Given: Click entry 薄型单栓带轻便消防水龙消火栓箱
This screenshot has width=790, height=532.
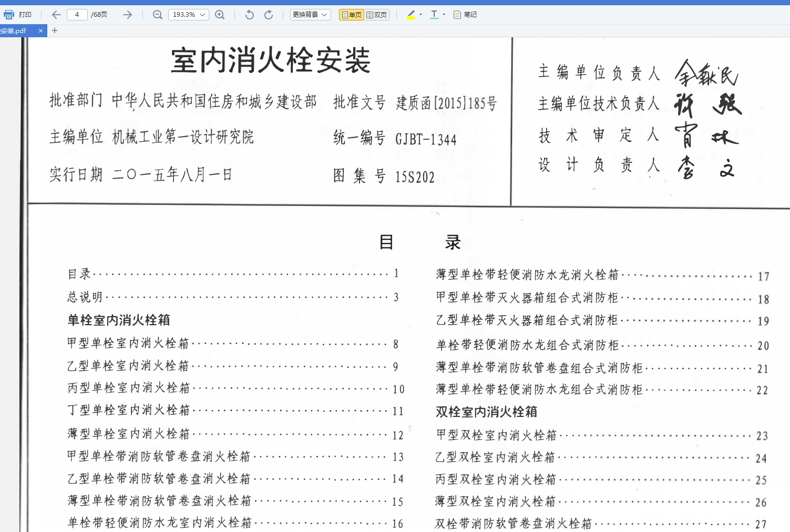Looking at the screenshot, I should pos(603,275).
